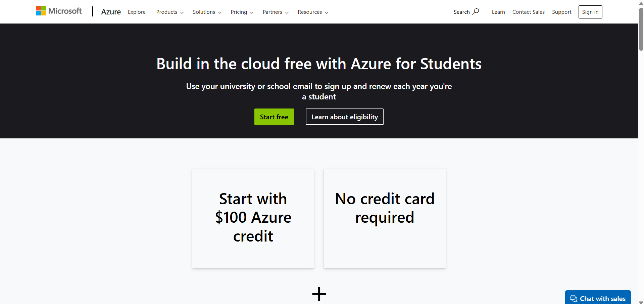Viewport: 644px width, 304px height.
Task: Click the green Start free button
Action: coord(274,117)
